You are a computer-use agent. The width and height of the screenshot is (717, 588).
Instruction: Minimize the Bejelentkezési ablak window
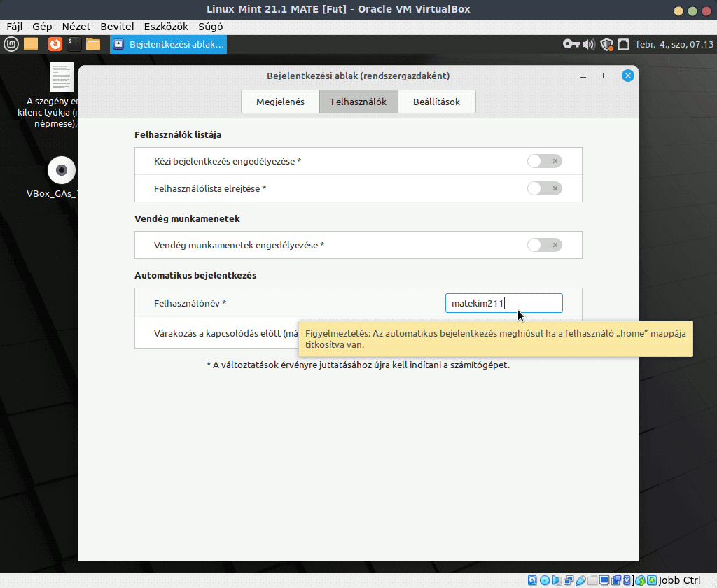coord(583,76)
